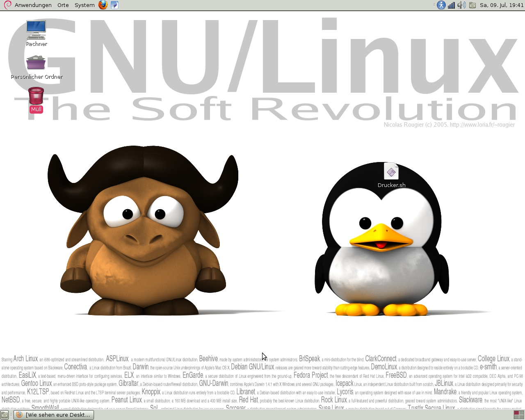Screen dimensions: 525x420
Task: Expand the Anwendungen menu
Action: pos(33,5)
